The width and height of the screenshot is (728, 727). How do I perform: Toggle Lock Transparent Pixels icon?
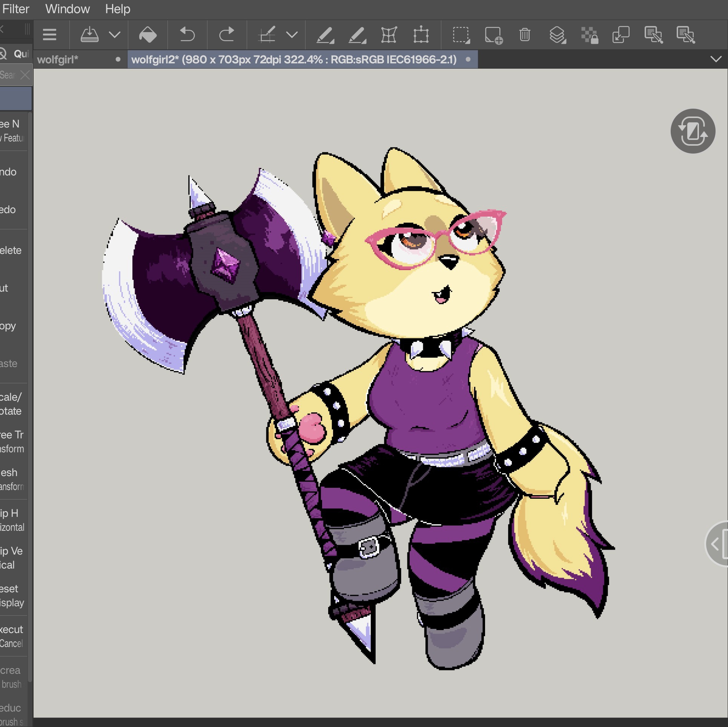tap(589, 35)
